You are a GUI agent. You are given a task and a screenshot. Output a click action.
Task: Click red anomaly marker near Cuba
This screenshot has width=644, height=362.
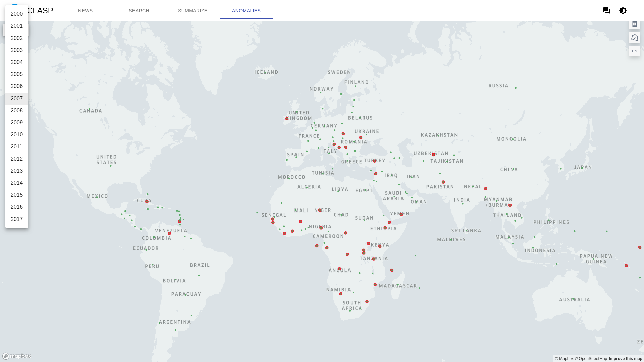(147, 202)
